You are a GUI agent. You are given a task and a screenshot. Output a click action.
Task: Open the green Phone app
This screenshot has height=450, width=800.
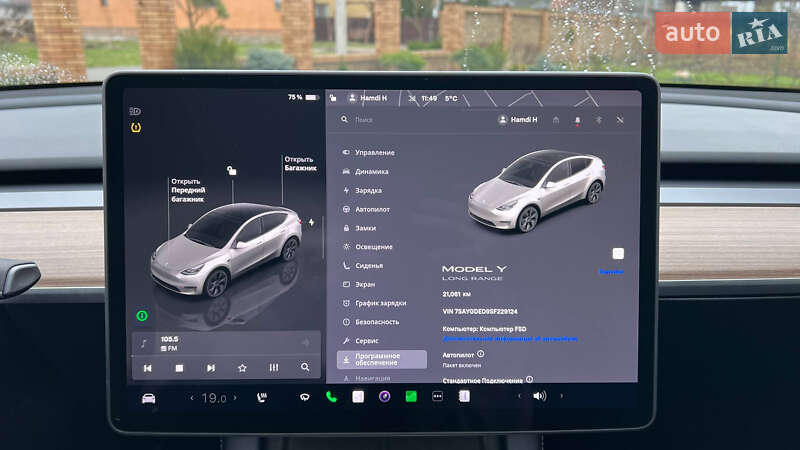[x=332, y=396]
